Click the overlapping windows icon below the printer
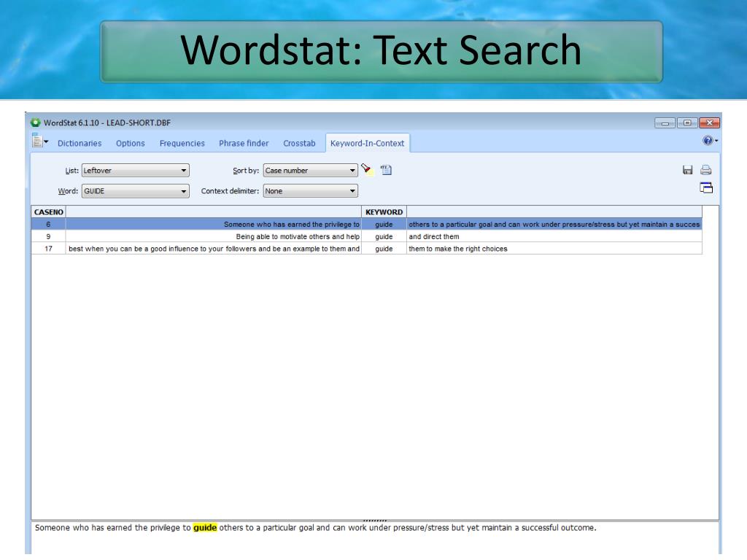 706,187
